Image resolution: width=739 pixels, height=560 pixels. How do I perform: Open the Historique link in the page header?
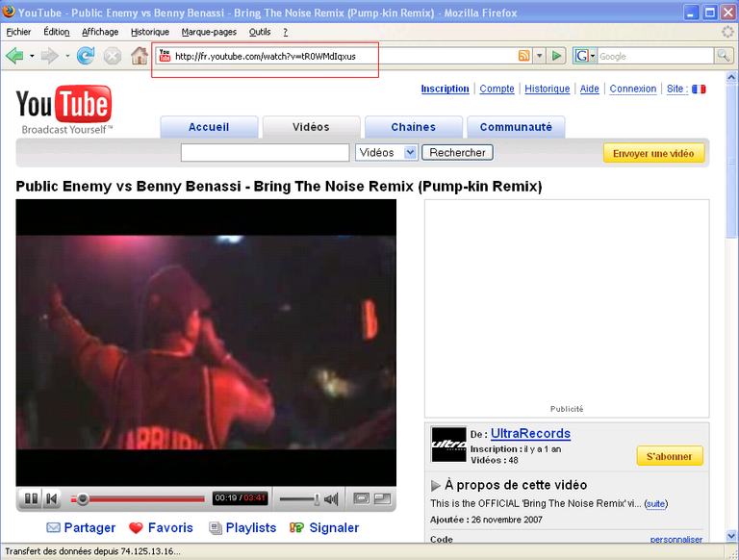pyautogui.click(x=548, y=89)
